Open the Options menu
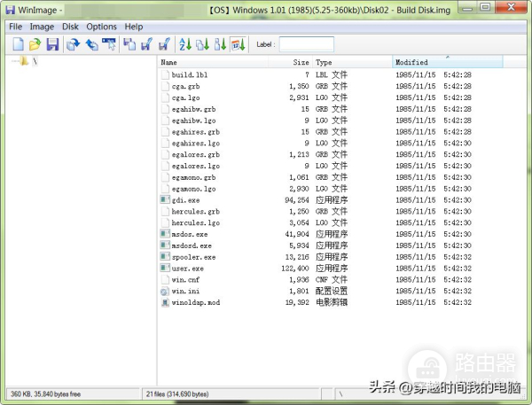 tap(101, 27)
